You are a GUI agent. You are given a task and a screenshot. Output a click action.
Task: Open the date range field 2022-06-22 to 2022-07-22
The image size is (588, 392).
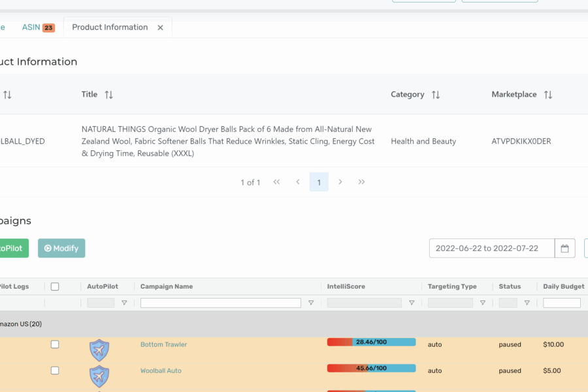[x=491, y=248]
